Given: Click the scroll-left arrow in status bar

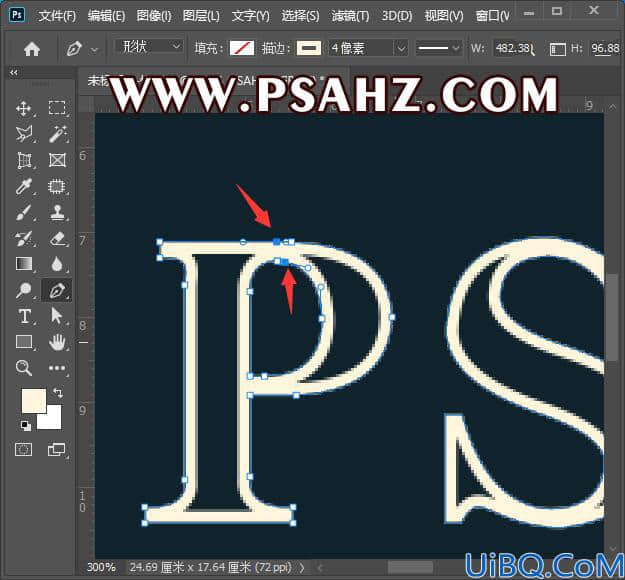Looking at the screenshot, I should (x=320, y=567).
